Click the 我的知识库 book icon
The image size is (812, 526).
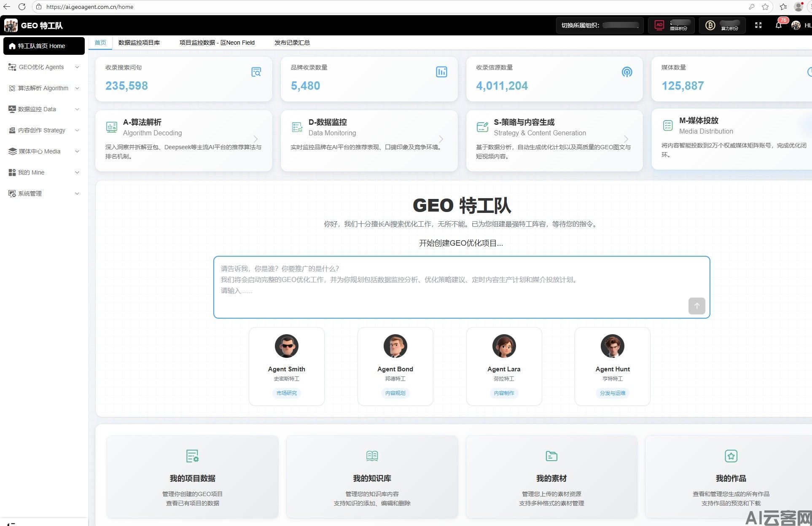[372, 456]
